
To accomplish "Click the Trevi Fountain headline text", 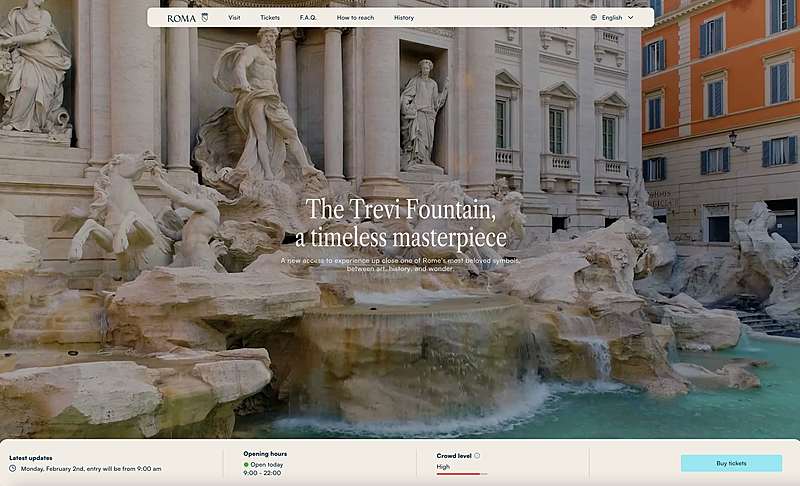I will (x=400, y=223).
